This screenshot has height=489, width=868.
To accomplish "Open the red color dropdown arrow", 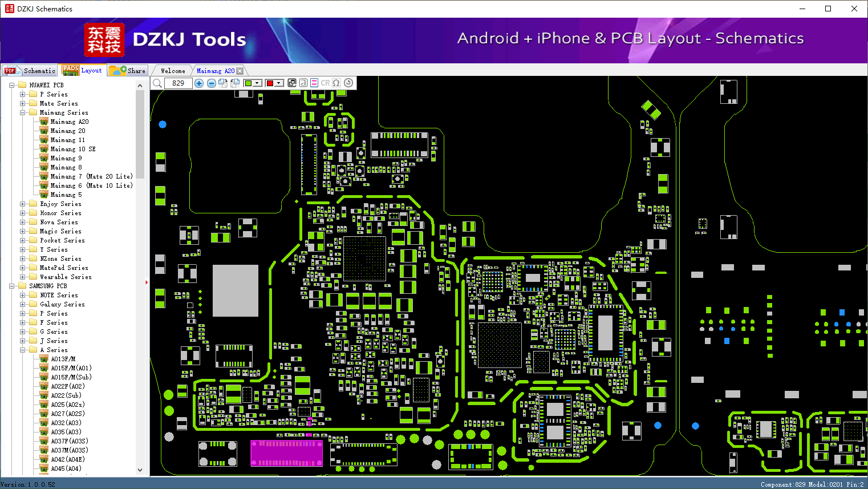I will pyautogui.click(x=279, y=83).
